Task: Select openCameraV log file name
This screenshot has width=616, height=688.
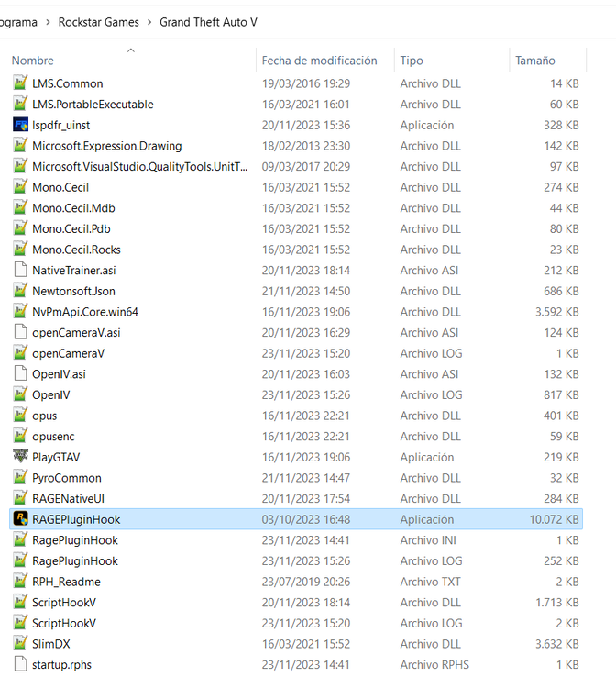Action: point(69,353)
